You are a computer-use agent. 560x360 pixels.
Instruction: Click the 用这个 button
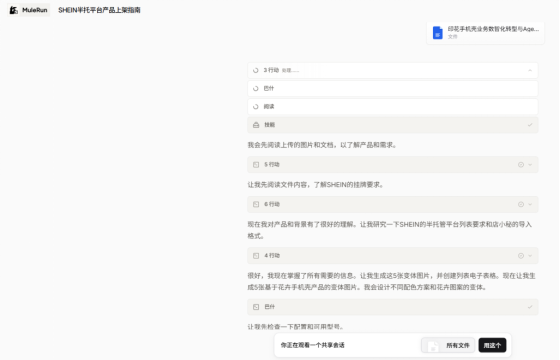point(492,345)
